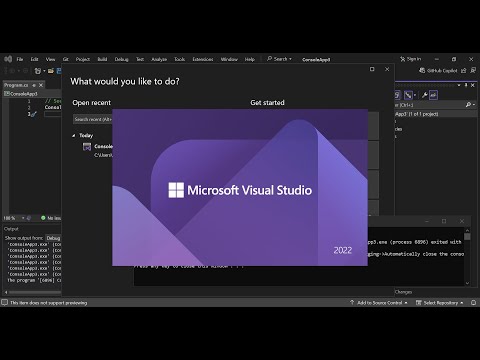This screenshot has height=360, width=480.
Task: Click the screwdriver quick-action icon on line 3
Action: (33, 114)
